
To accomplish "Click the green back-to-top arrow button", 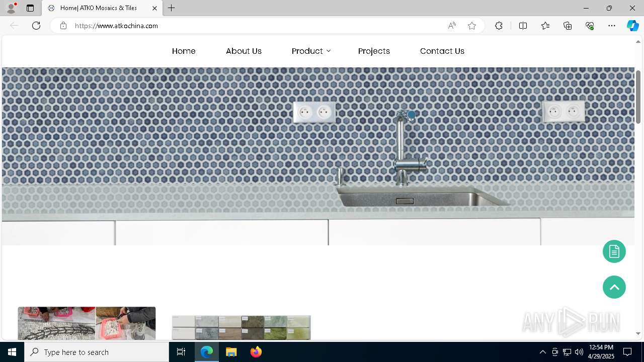I will pyautogui.click(x=614, y=287).
